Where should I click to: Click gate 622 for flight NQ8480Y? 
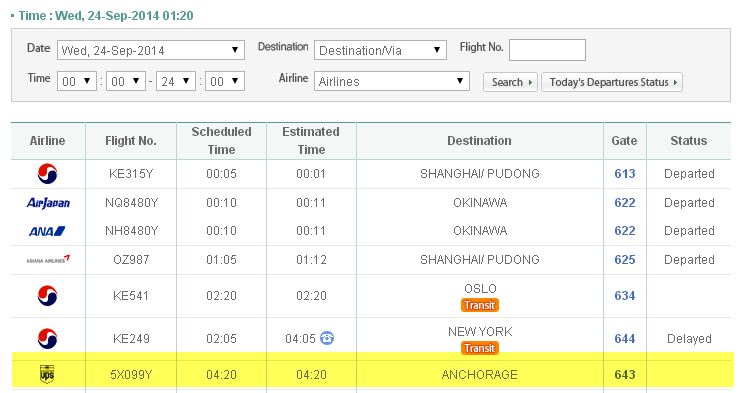coord(625,203)
